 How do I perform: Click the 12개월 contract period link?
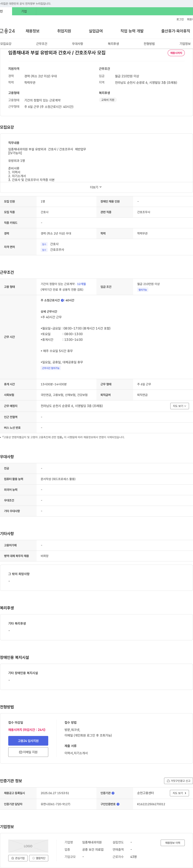pos(81,284)
